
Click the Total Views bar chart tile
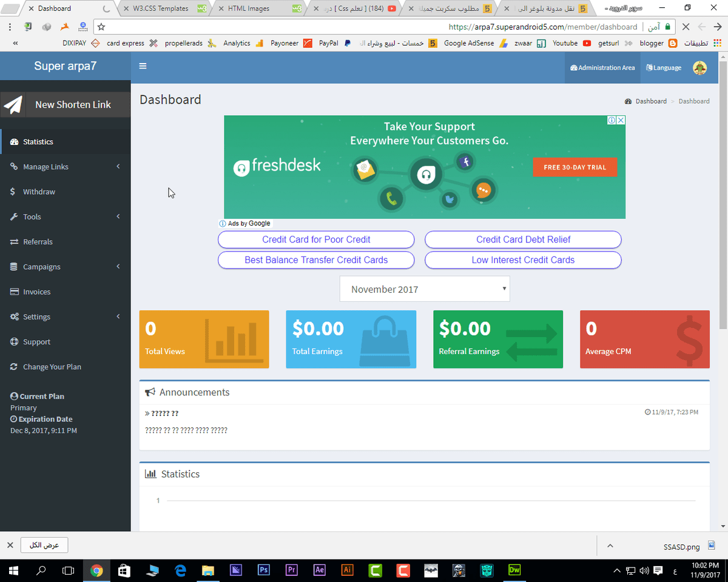pyautogui.click(x=204, y=339)
